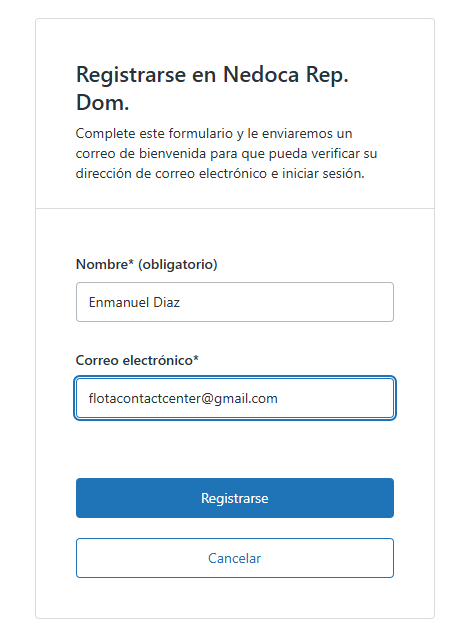Click the "Nombre* (obligatorio)" field label
This screenshot has width=452, height=639.
[147, 264]
